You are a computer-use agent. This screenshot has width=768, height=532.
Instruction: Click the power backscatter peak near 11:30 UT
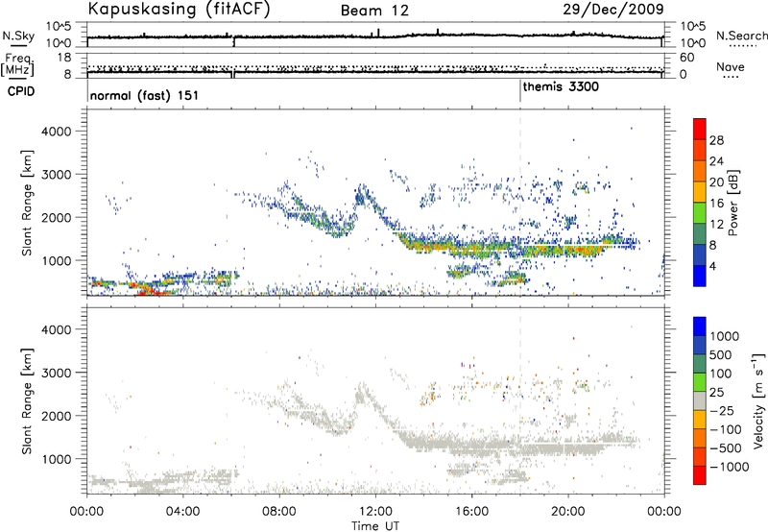[362, 192]
